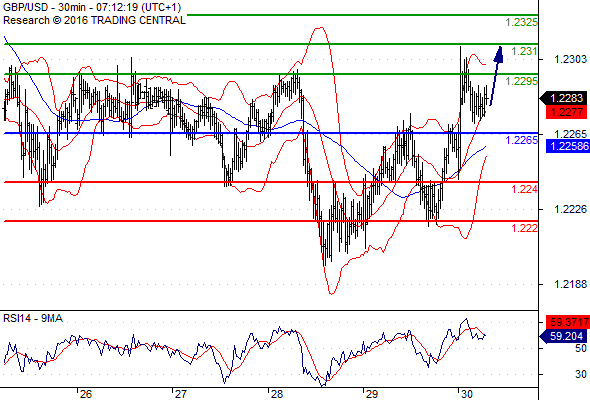The width and height of the screenshot is (590, 400).
Task: Click the black 1.2283 current price tag
Action: pos(564,99)
